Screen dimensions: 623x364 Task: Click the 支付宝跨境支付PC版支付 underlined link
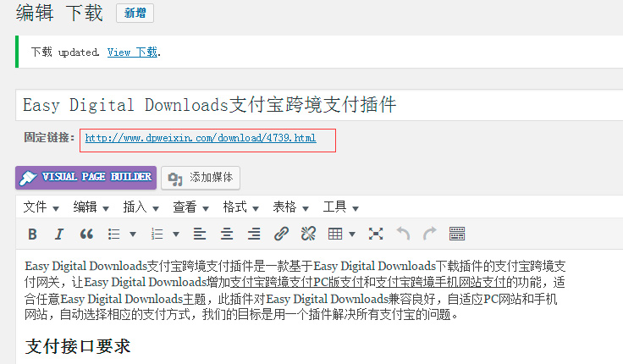point(297,282)
